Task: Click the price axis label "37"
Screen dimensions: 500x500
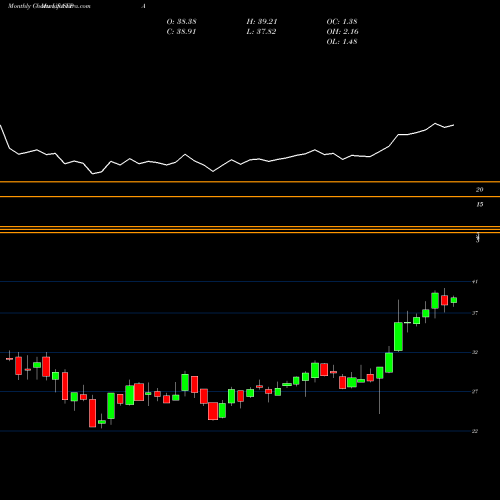Action: pos(475,313)
